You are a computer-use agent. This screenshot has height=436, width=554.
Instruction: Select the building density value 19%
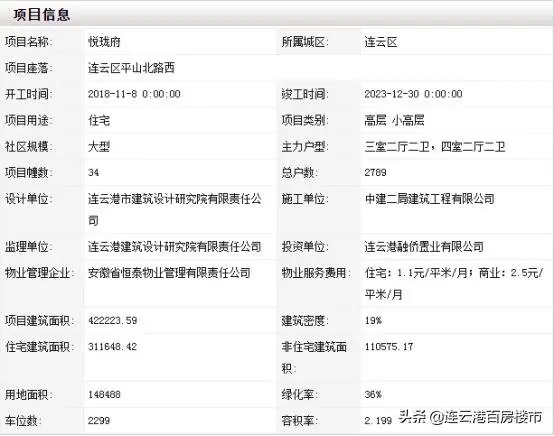click(x=373, y=320)
